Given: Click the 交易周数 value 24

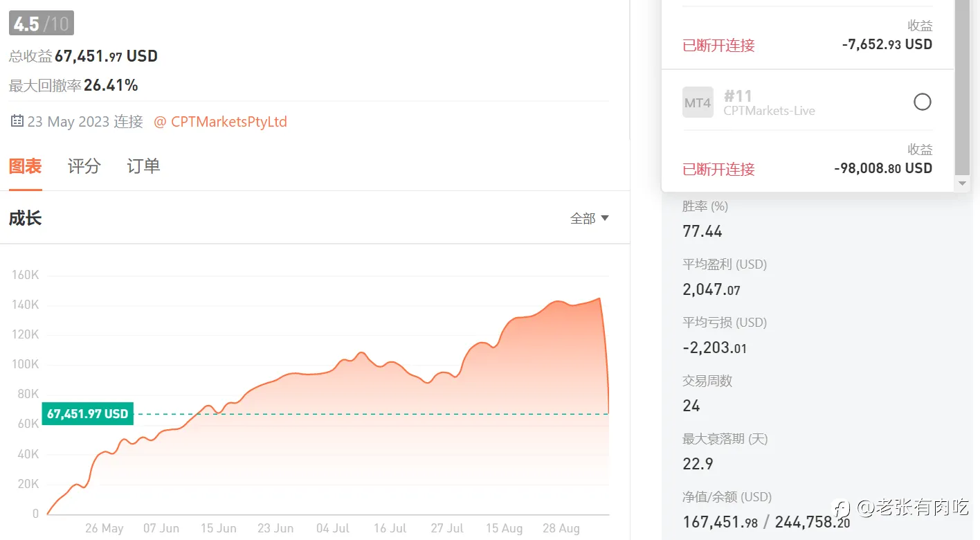Looking at the screenshot, I should [x=691, y=406].
